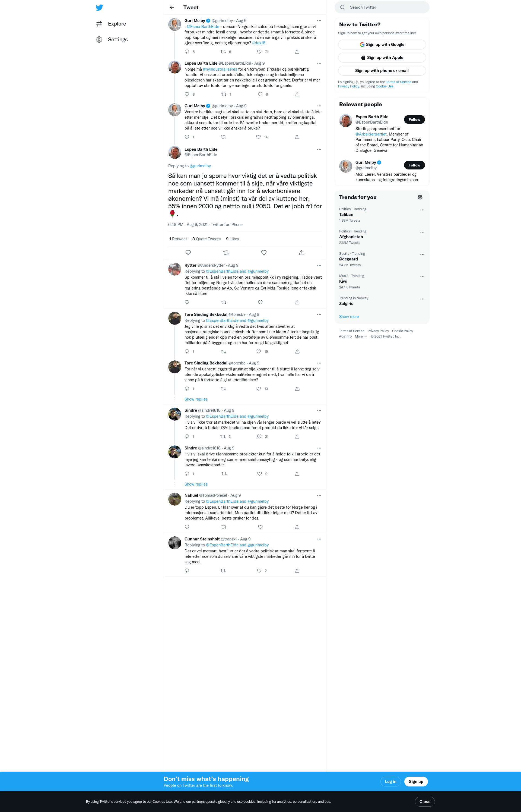Viewport: 521px width, 812px height.
Task: Click the reply icon under the main tweet
Action: pyautogui.click(x=188, y=253)
